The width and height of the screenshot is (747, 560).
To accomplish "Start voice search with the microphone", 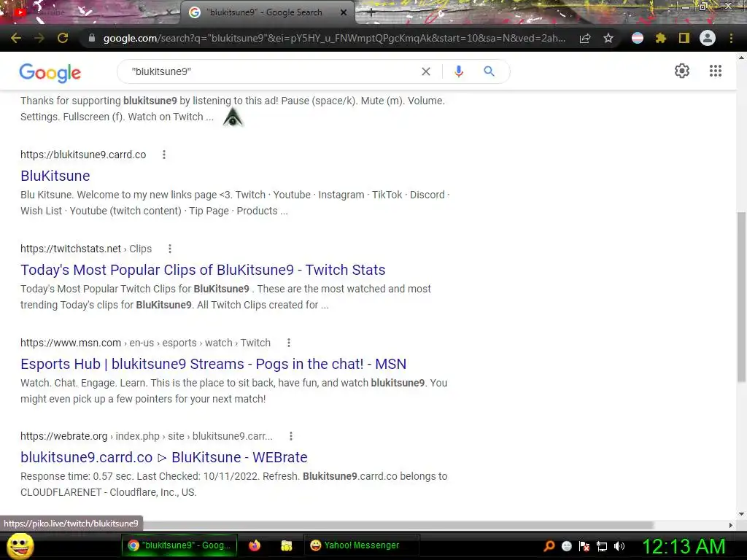I will [x=458, y=71].
